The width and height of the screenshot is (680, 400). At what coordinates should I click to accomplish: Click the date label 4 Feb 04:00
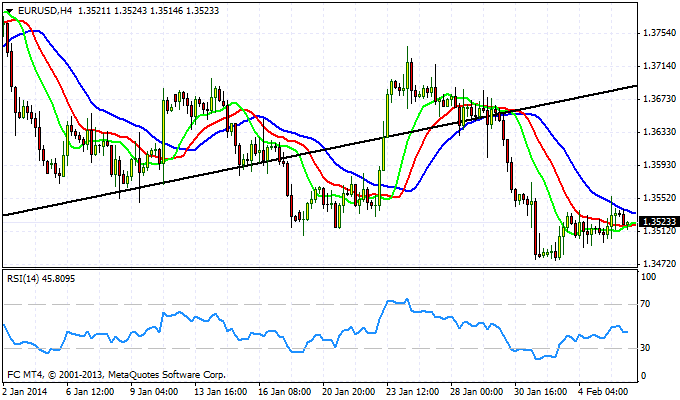603,391
